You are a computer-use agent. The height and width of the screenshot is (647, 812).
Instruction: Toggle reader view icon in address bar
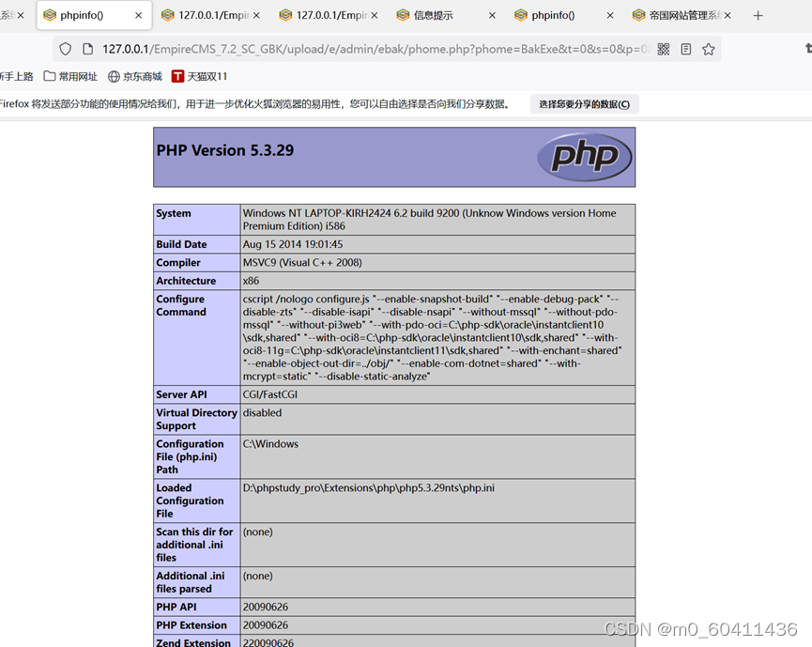686,49
